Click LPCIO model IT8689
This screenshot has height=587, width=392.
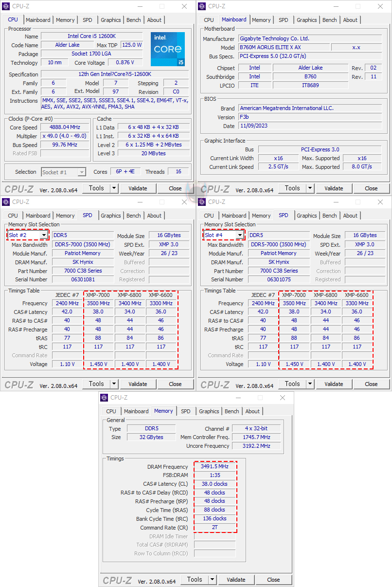click(x=310, y=85)
